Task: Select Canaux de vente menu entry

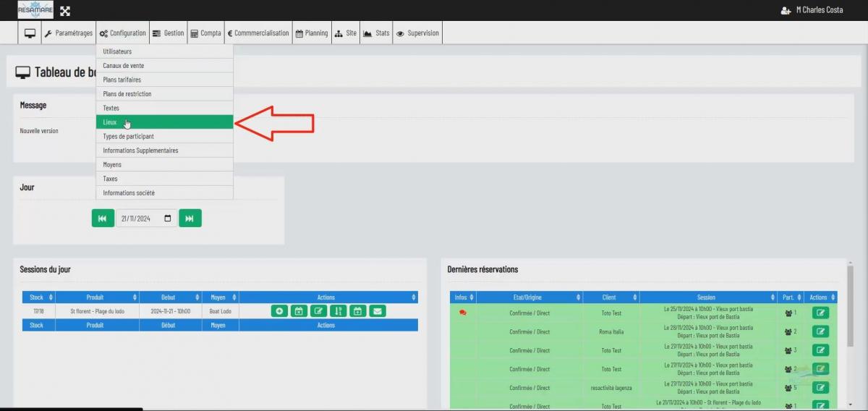Action: coord(165,66)
